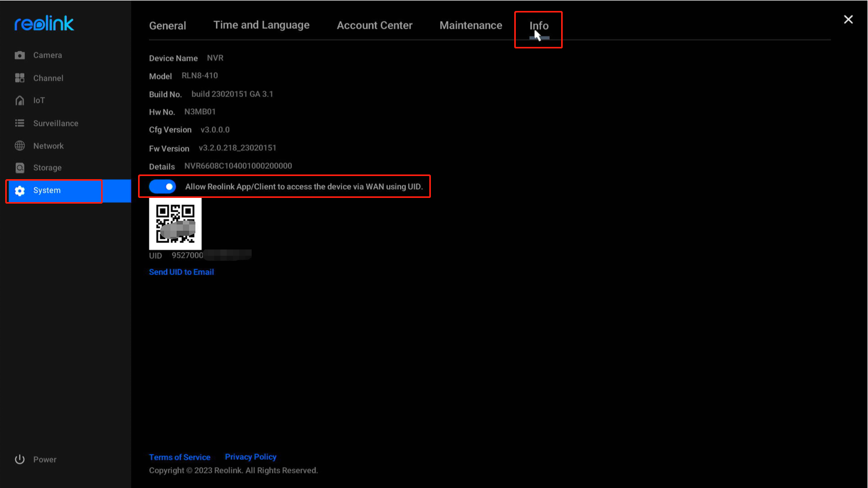Switch to the Maintenance tab
The image size is (868, 488).
coord(471,26)
